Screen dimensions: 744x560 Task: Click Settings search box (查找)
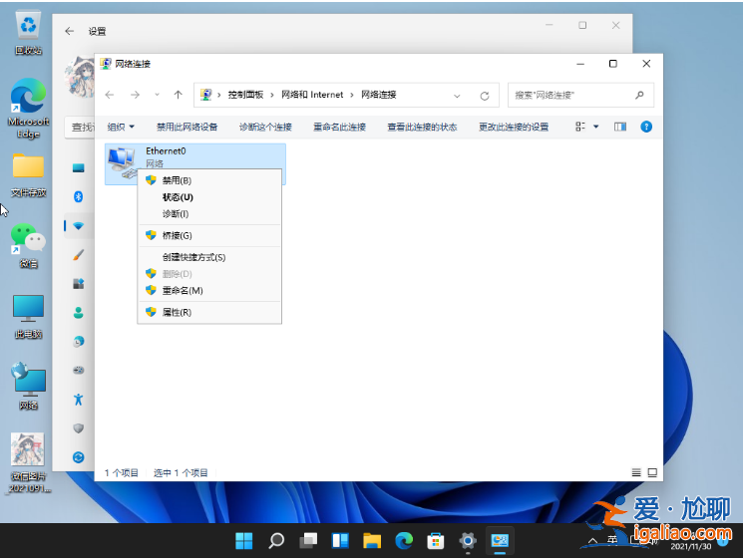tap(80, 128)
